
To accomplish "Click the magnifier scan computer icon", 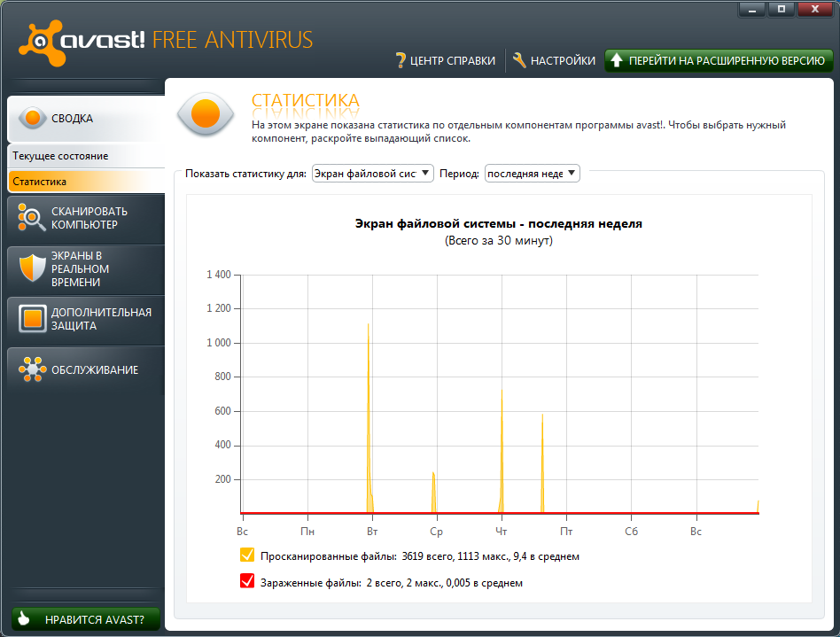I will [x=32, y=218].
